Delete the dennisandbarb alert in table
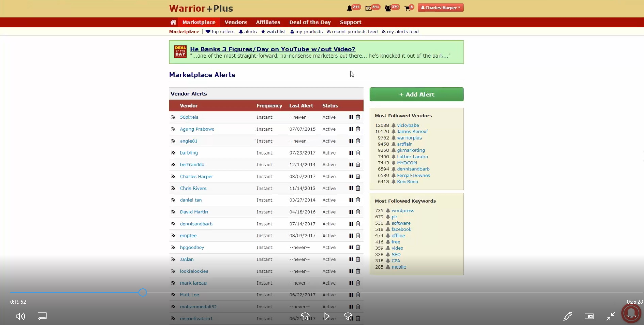Image resolution: width=644 pixels, height=325 pixels. (x=358, y=224)
